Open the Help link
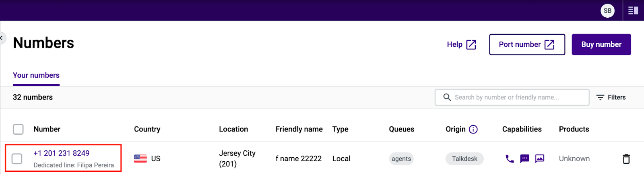 pyautogui.click(x=462, y=44)
